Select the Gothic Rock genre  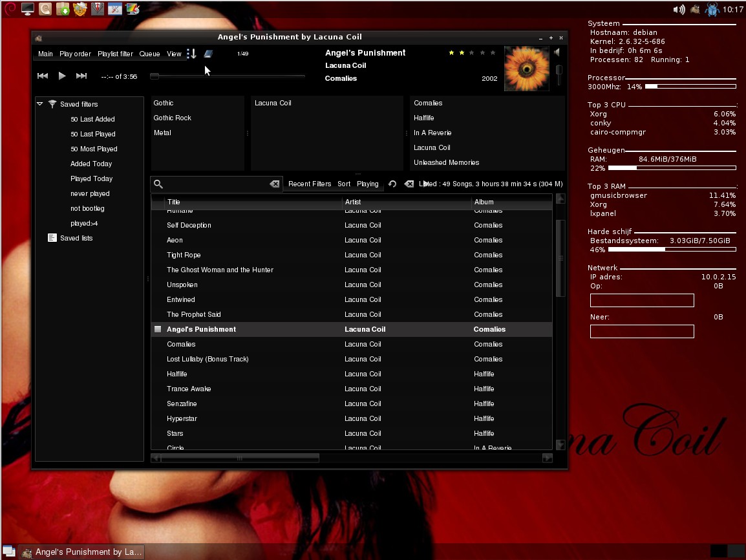click(172, 118)
